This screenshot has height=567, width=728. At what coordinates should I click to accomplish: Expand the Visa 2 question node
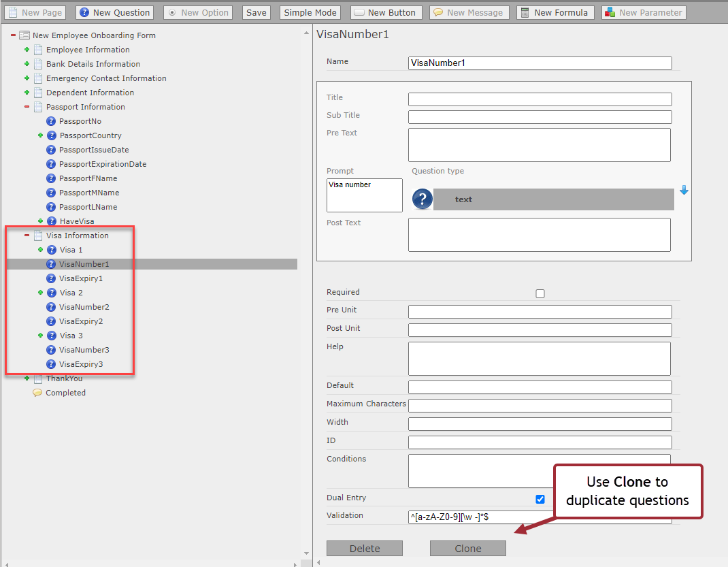pyautogui.click(x=41, y=293)
